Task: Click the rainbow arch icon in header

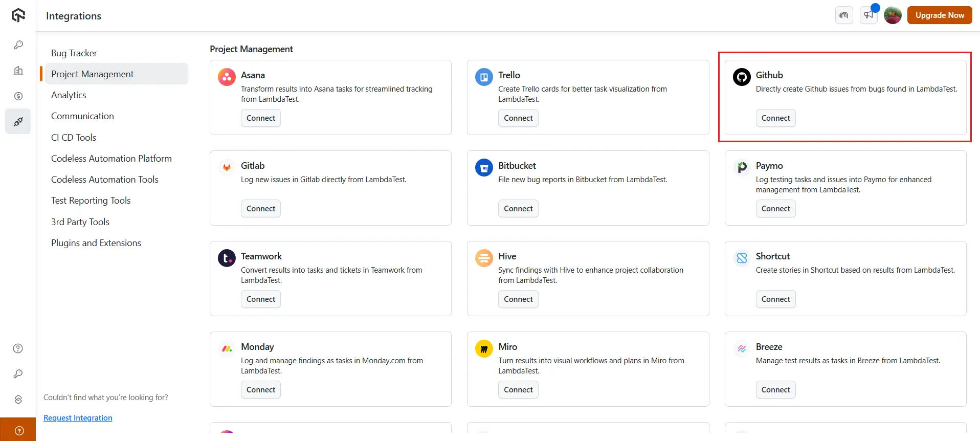Action: (844, 15)
